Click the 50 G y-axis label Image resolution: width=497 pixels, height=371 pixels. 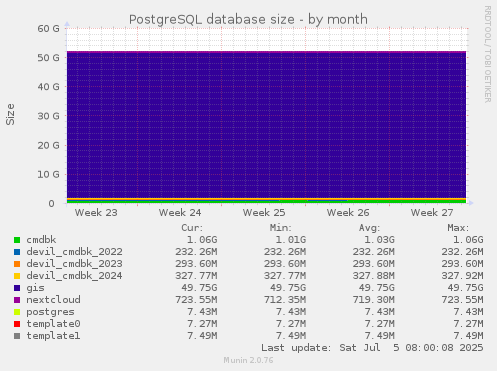(48, 58)
